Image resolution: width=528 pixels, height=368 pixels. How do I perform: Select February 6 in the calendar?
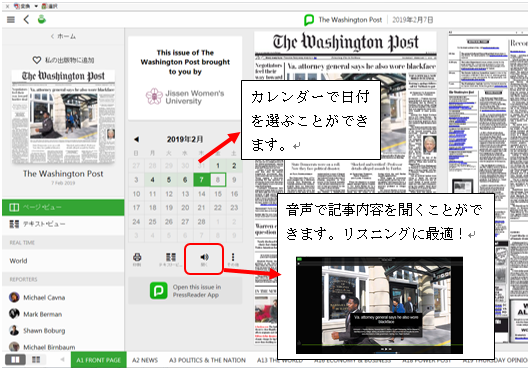(x=185, y=180)
